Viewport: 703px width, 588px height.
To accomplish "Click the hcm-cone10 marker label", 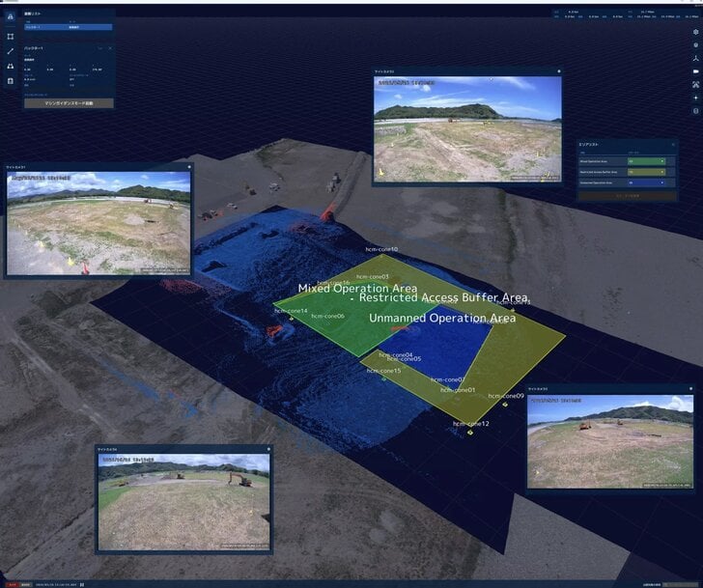I will (381, 249).
